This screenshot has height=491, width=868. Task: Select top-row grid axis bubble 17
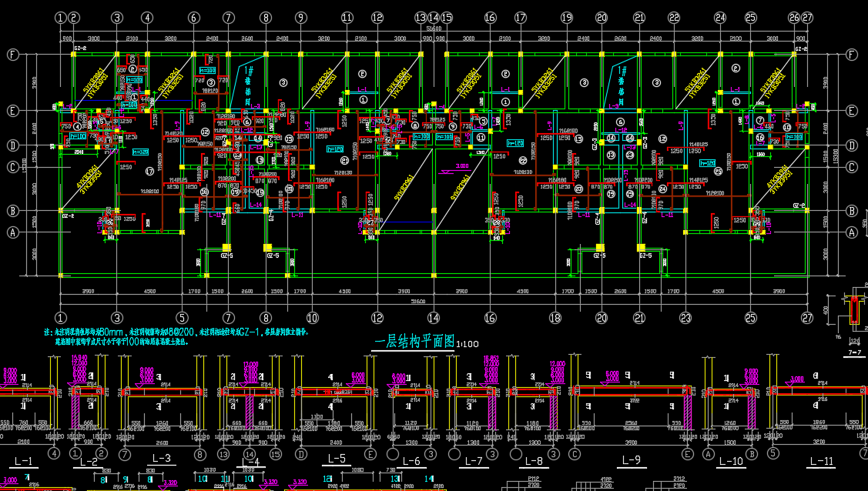pyautogui.click(x=521, y=18)
